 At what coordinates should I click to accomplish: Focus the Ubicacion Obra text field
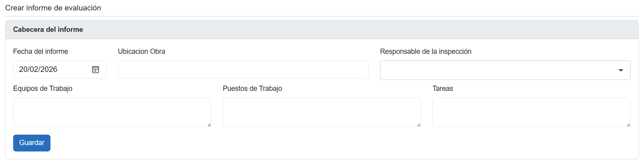coord(243,69)
